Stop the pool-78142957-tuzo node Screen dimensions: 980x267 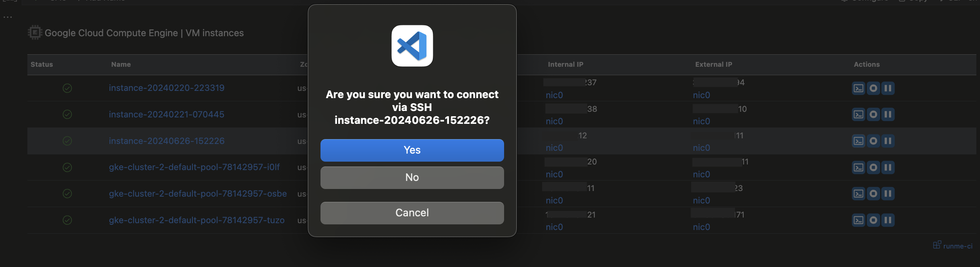873,220
